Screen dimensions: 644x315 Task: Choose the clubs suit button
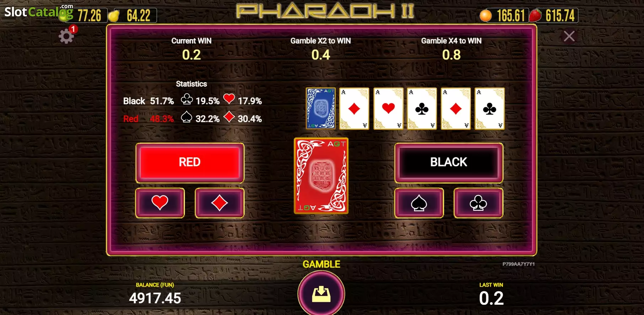coord(478,203)
